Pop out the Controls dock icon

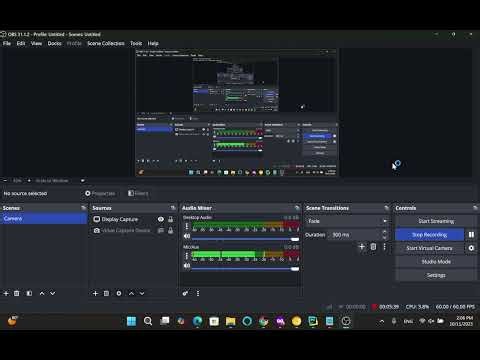[475, 208]
